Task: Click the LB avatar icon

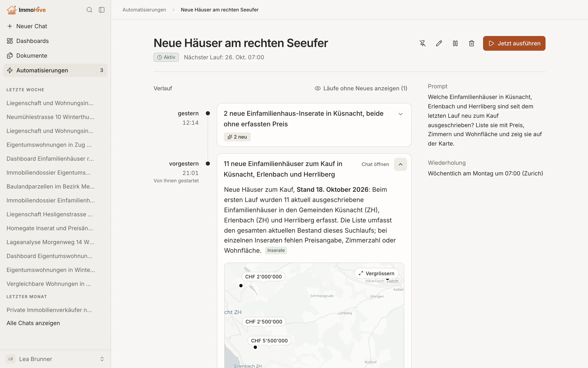Action: pyautogui.click(x=10, y=359)
